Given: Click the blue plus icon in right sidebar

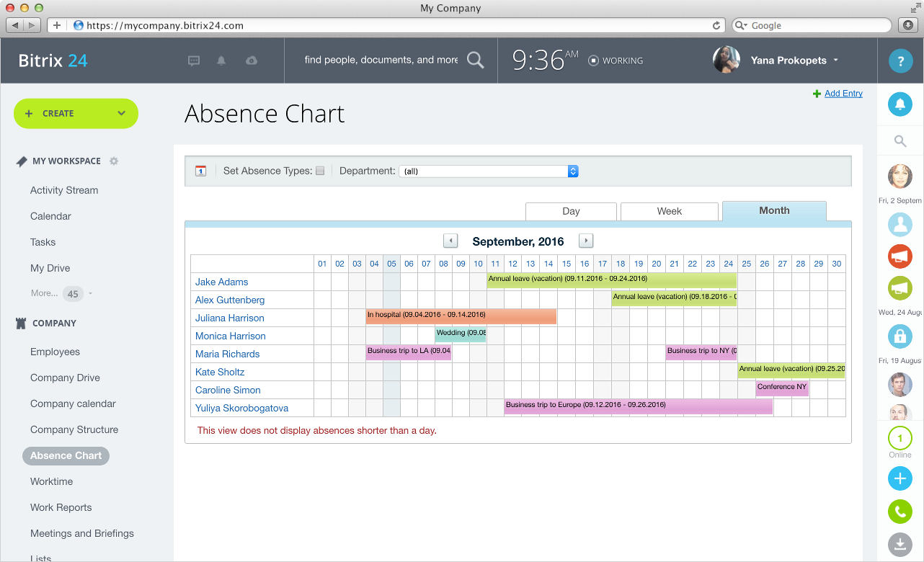Looking at the screenshot, I should coord(899,478).
